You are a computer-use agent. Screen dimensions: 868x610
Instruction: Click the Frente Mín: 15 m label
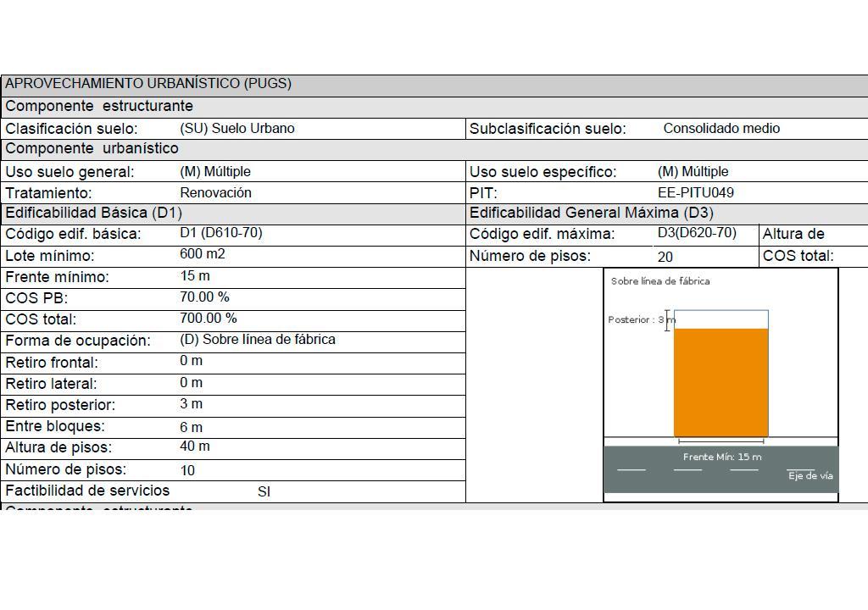tap(722, 457)
